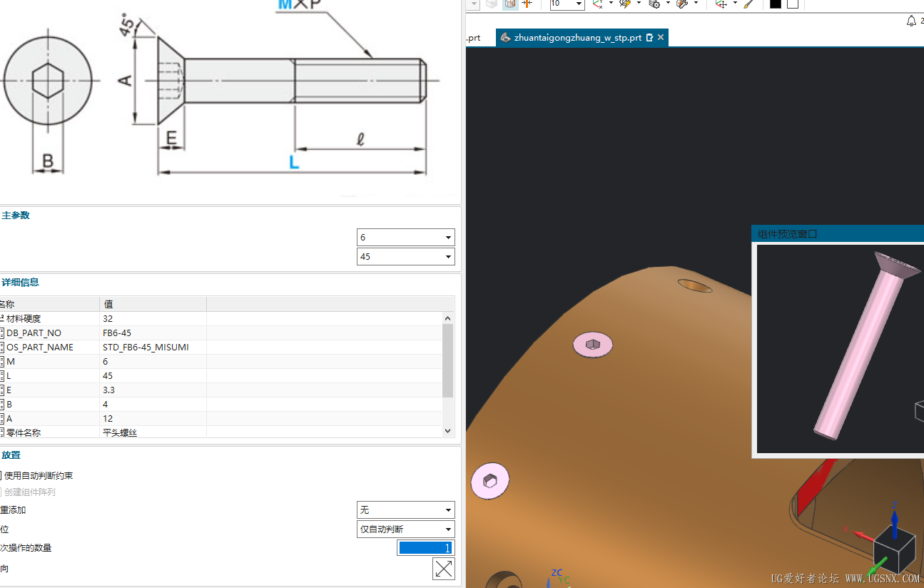The image size is (924, 588).
Task: Open the 无 multiple-add dropdown
Action: pos(405,510)
